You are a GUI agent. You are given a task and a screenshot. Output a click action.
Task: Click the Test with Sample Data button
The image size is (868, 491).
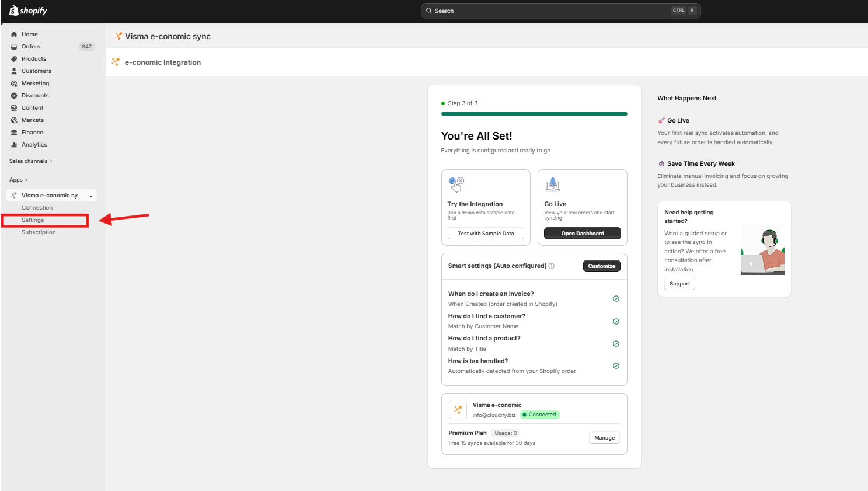486,234
